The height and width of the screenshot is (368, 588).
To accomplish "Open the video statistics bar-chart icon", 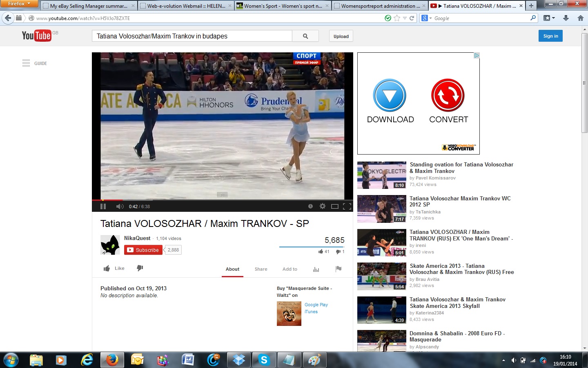I will coord(316,269).
